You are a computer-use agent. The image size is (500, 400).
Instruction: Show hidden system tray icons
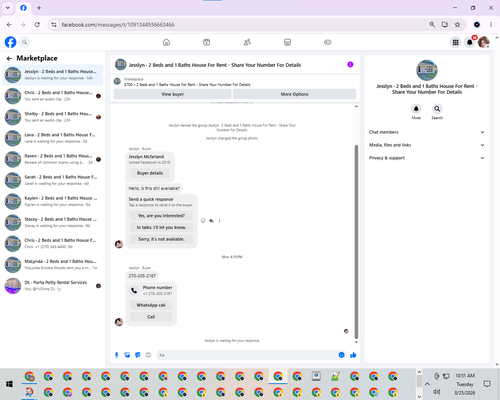pyautogui.click(x=427, y=384)
